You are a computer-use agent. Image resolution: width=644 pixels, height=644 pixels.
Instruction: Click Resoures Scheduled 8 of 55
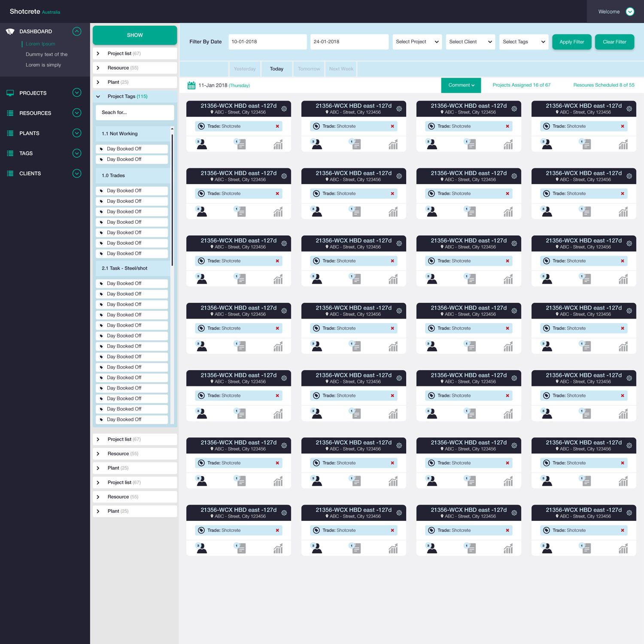(604, 85)
